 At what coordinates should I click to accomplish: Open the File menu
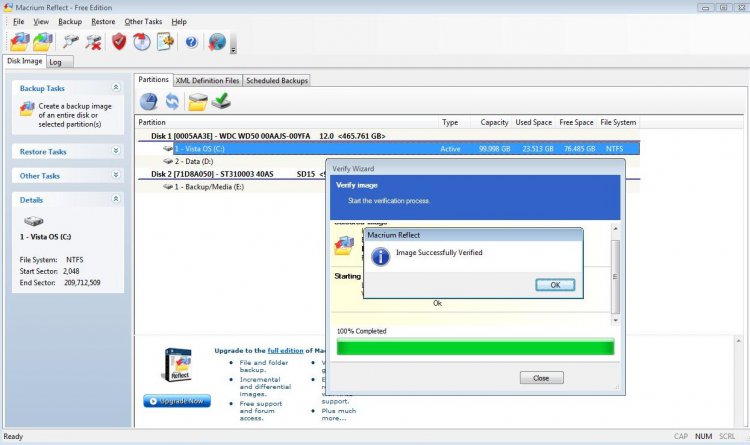19,22
